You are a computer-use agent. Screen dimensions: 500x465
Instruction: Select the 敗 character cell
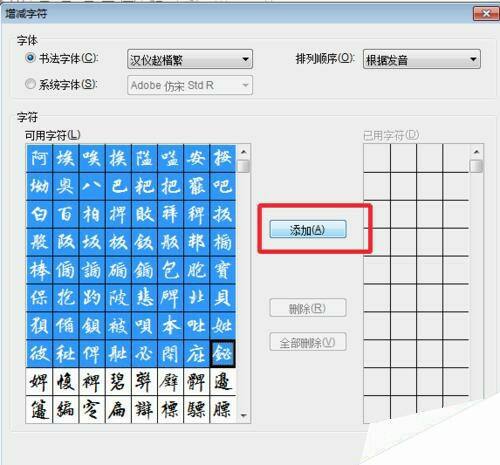(x=144, y=214)
